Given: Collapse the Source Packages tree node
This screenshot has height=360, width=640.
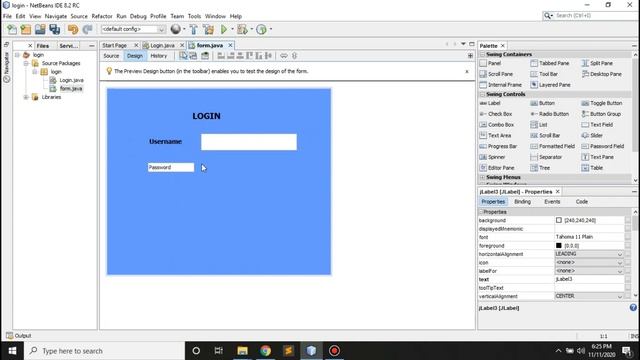Looking at the screenshot, I should 26,63.
